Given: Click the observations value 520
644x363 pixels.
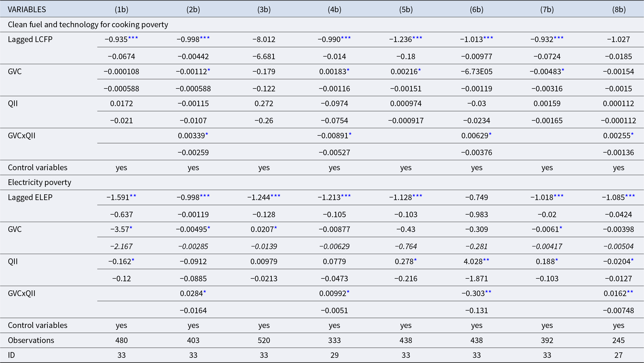Looking at the screenshot, I should click(x=264, y=340).
